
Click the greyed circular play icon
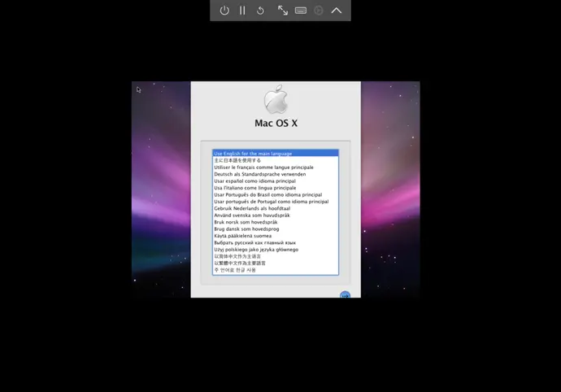point(319,11)
